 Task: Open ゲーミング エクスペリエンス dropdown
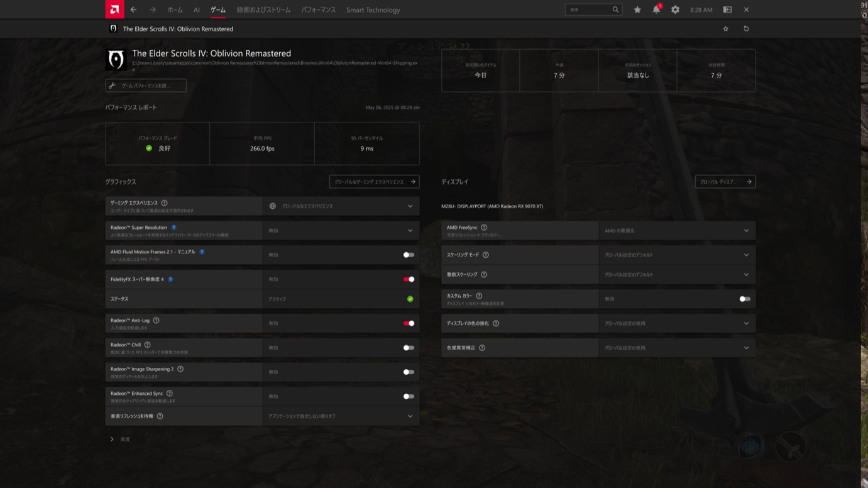(341, 206)
